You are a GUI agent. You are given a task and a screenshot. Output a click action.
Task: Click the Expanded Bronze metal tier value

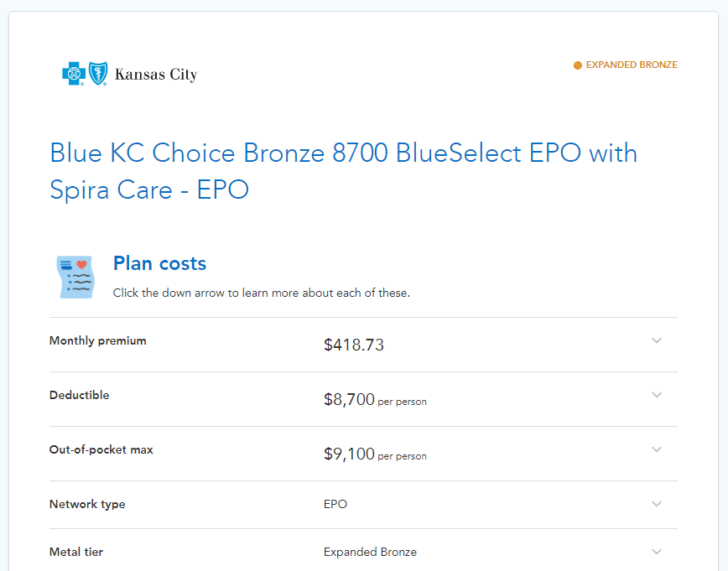[370, 552]
